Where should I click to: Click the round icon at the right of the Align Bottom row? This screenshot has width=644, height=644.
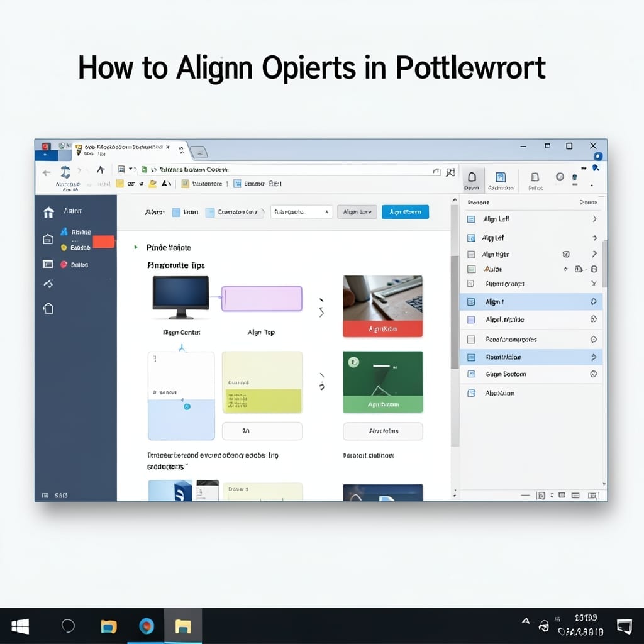[594, 374]
